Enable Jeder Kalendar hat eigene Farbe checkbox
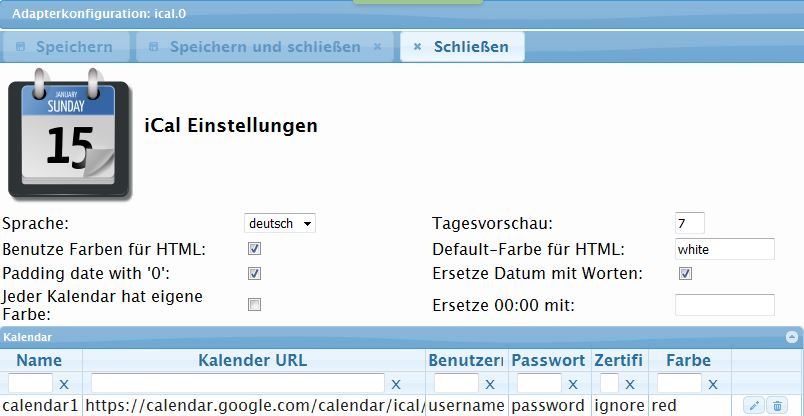This screenshot has width=804, height=416. pyautogui.click(x=254, y=305)
